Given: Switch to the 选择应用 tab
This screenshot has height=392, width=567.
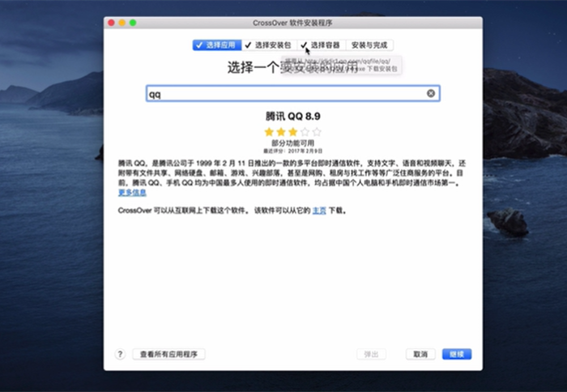Looking at the screenshot, I should coord(217,45).
